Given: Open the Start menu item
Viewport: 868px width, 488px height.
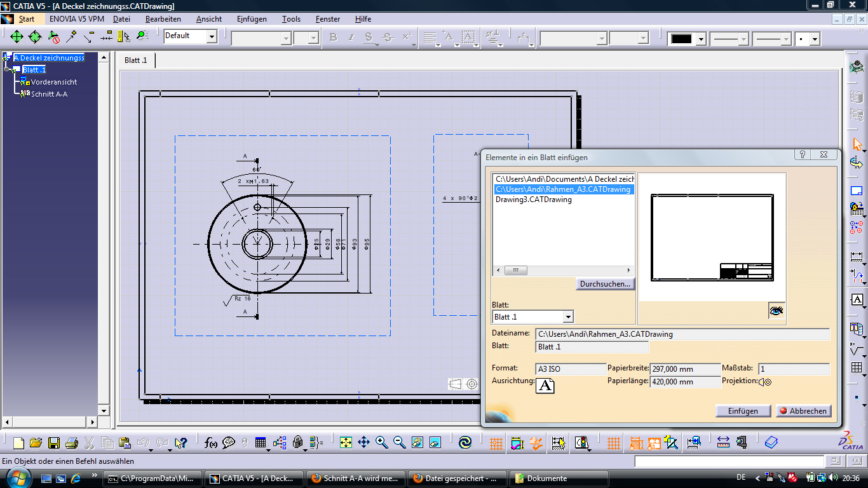Looking at the screenshot, I should tap(27, 19).
